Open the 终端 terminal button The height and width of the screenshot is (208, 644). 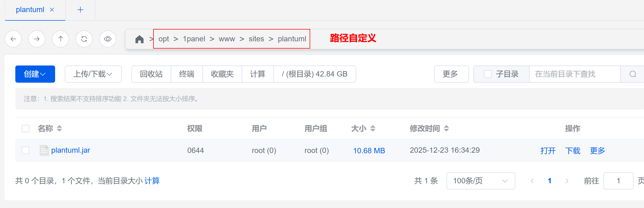coord(187,74)
